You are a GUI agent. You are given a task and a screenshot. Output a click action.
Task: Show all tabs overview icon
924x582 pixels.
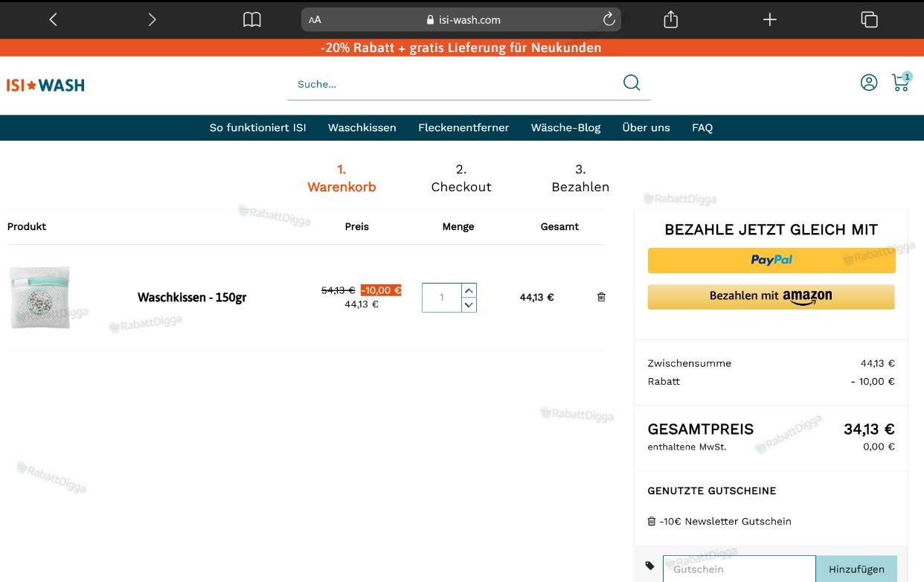(869, 20)
